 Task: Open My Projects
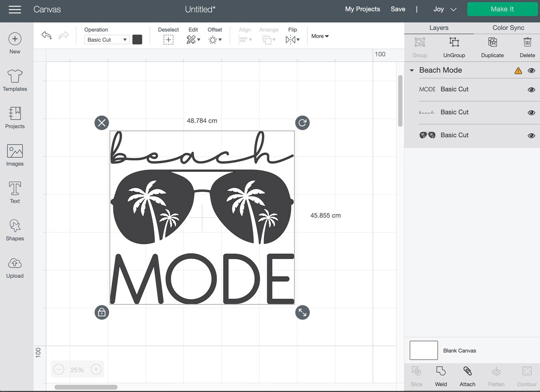362,9
